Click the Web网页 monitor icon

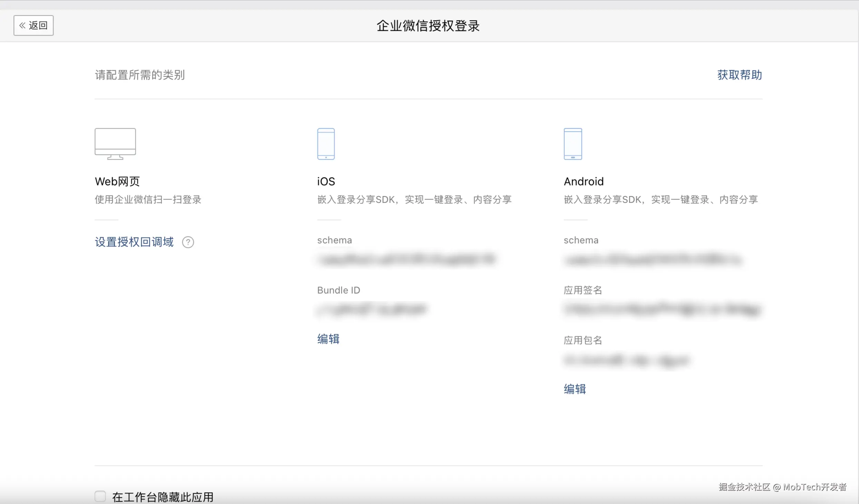(115, 144)
